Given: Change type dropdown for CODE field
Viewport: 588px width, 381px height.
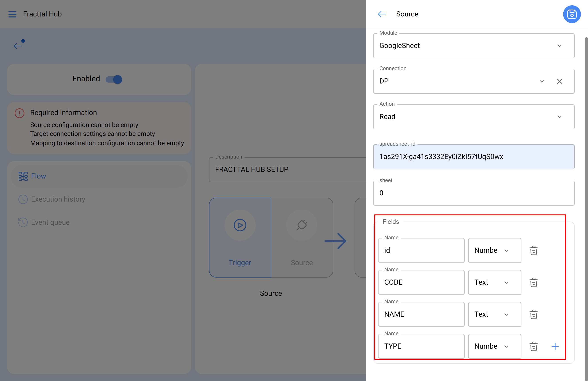Looking at the screenshot, I should 494,282.
